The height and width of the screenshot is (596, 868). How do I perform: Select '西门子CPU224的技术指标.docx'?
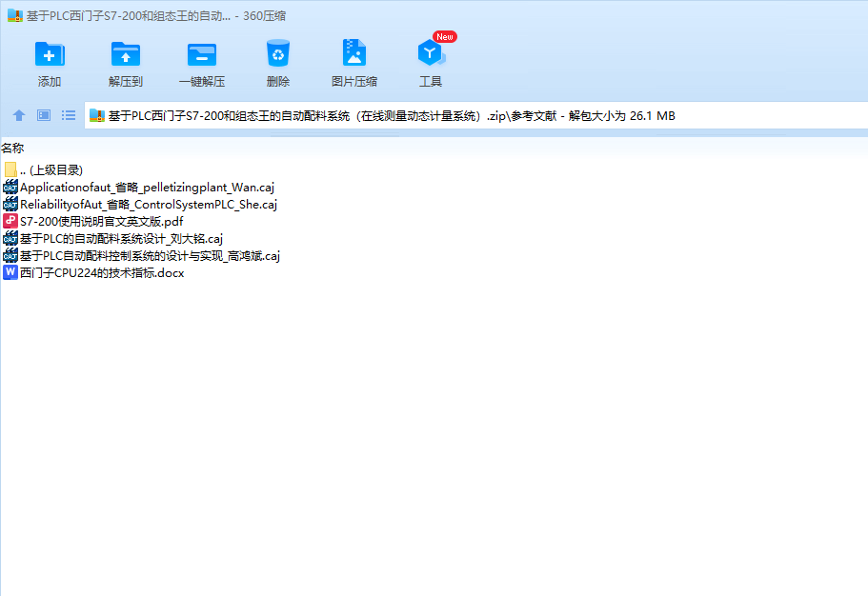102,273
